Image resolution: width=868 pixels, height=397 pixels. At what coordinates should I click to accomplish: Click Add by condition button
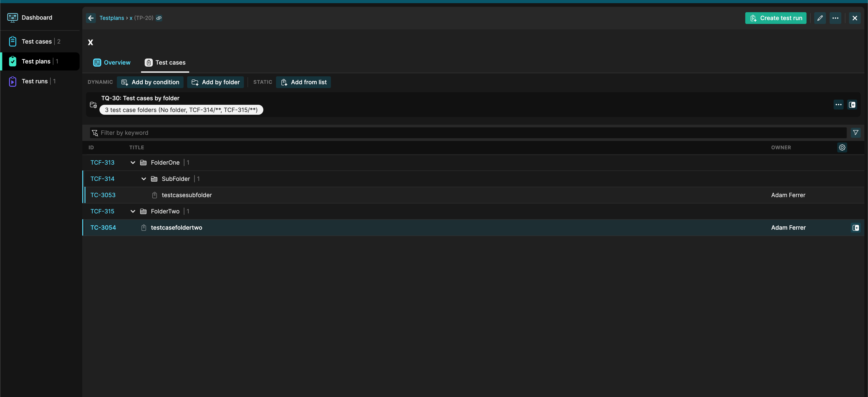150,82
